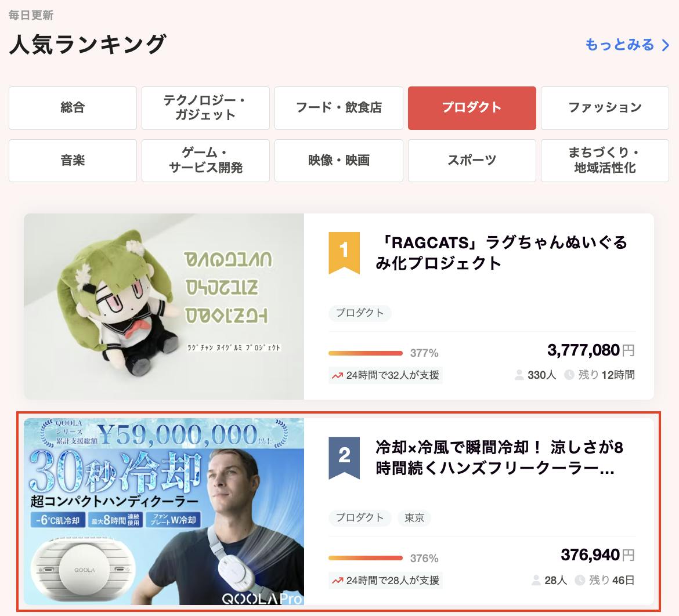Viewport: 679px width, 616px height.
Task: Open the まちづくり・地域活性化 tab
Action: coord(605,161)
